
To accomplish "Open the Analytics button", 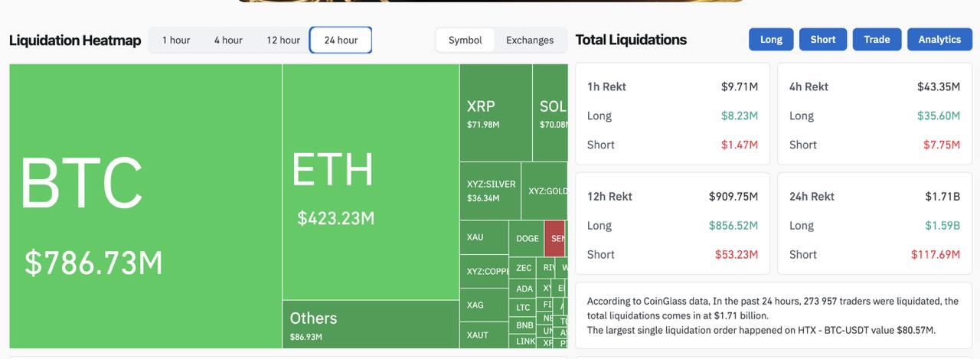I will 939,40.
